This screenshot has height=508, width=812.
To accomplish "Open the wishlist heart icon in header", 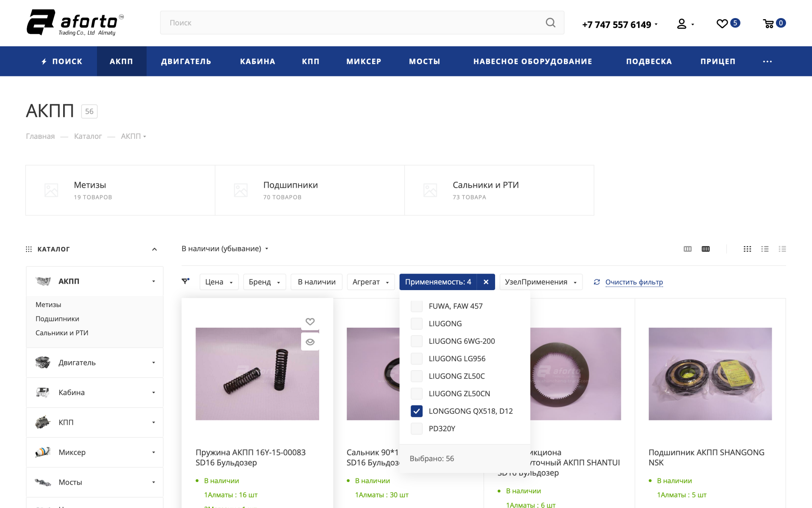I will point(722,24).
